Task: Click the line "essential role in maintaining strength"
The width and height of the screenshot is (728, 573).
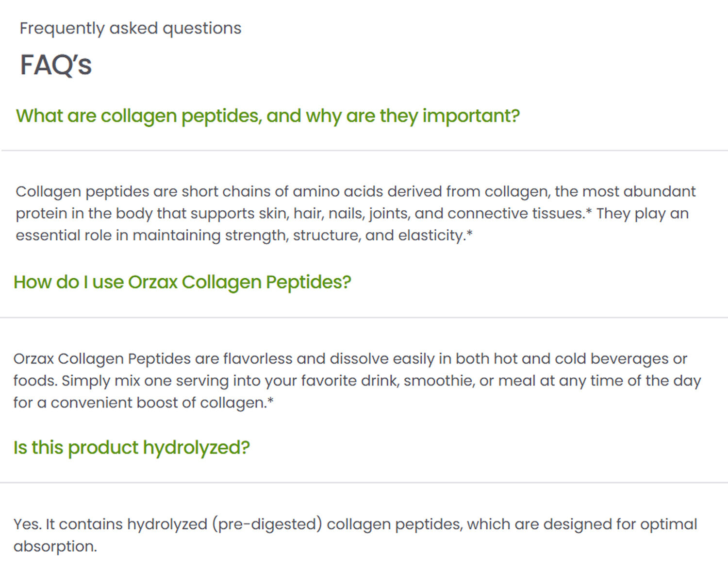Action: 244,236
